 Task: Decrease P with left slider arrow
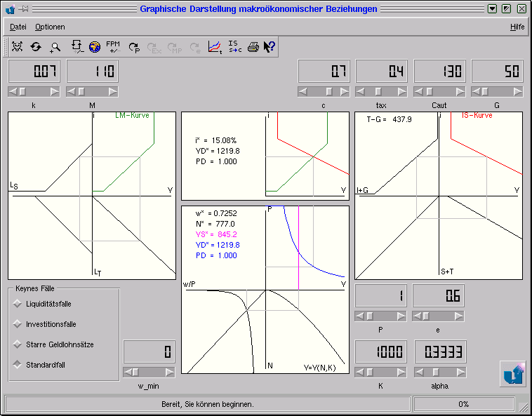point(359,316)
